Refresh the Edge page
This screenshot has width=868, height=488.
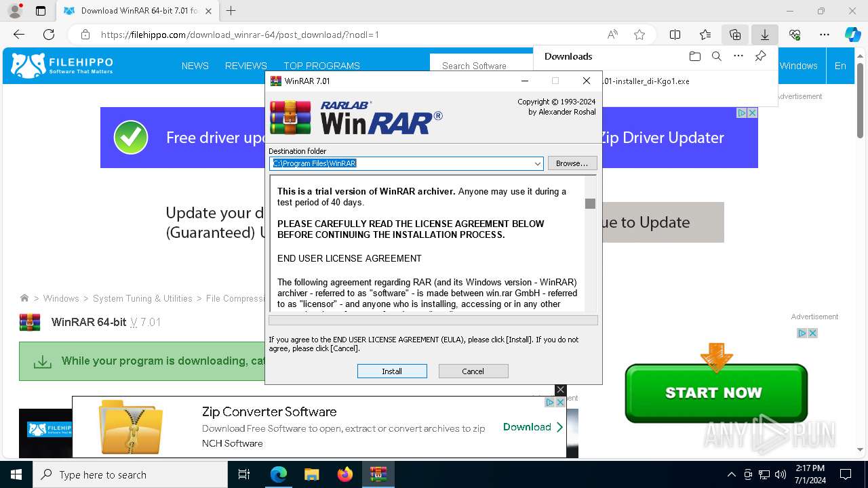pos(49,35)
